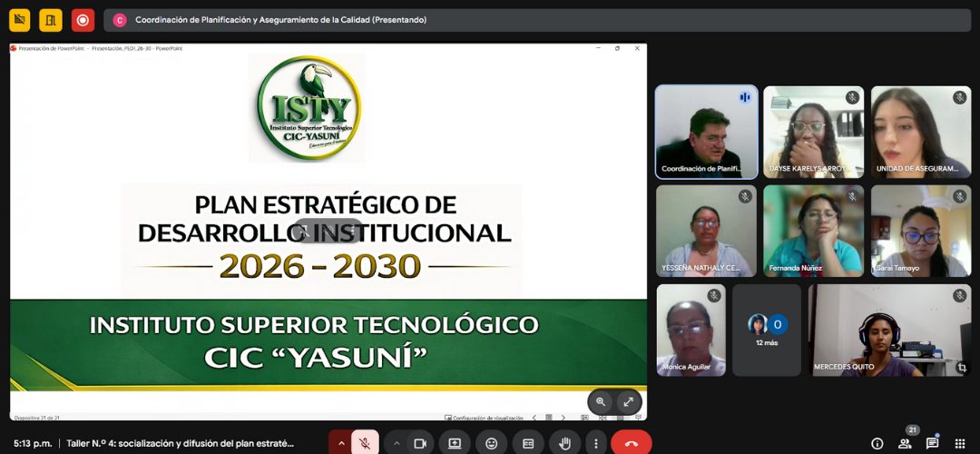This screenshot has width=980, height=454.
Task: Show the participants list with 21 people
Action: 905,443
